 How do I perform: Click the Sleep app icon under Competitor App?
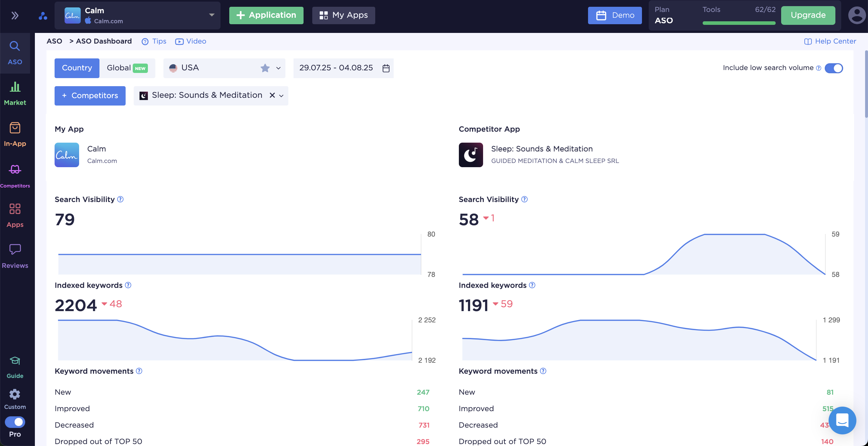coord(471,155)
